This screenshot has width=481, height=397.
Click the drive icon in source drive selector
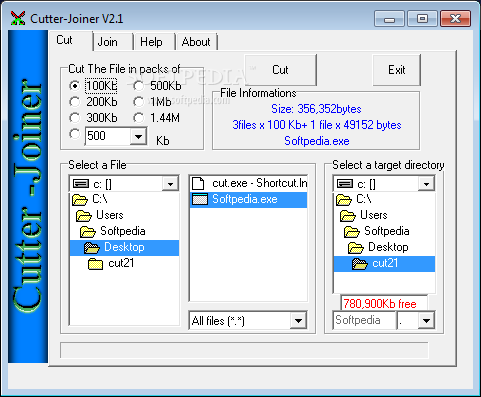(x=81, y=184)
